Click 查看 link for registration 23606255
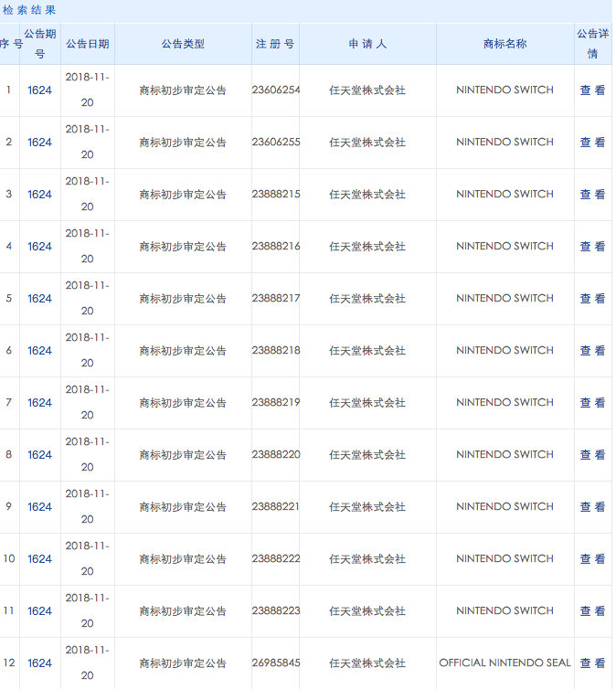Image resolution: width=616 pixels, height=689 pixels. tap(592, 143)
